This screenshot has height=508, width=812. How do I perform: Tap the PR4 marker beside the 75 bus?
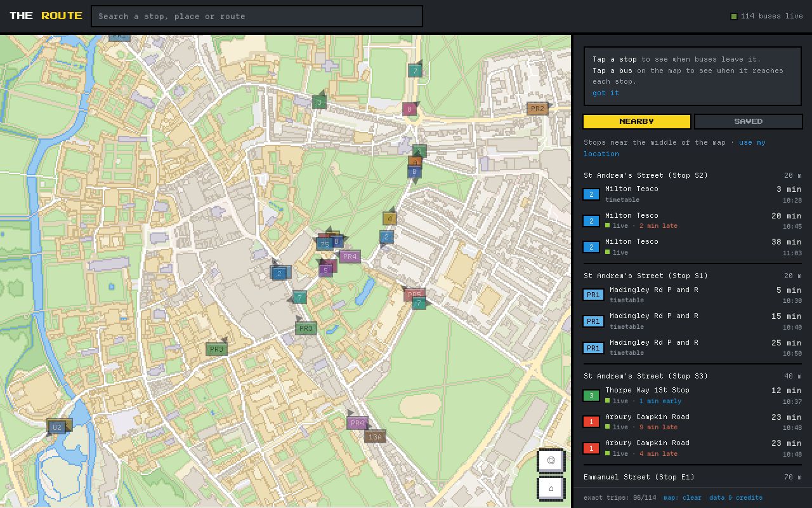[350, 257]
